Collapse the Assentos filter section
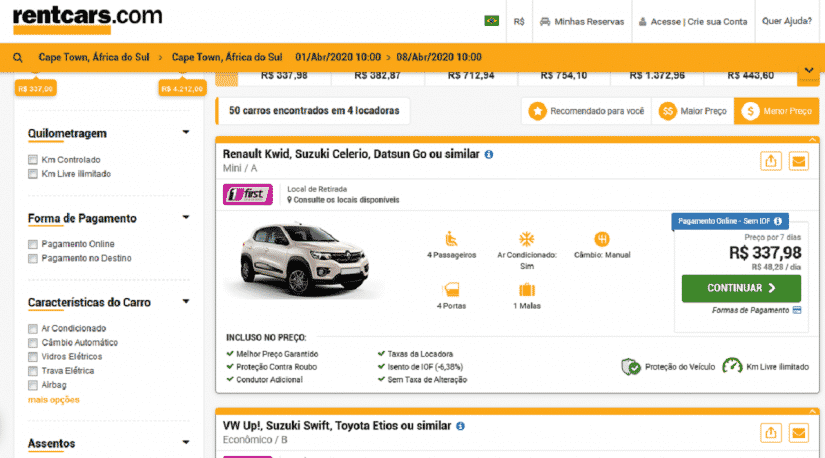The width and height of the screenshot is (825, 458). (x=186, y=442)
